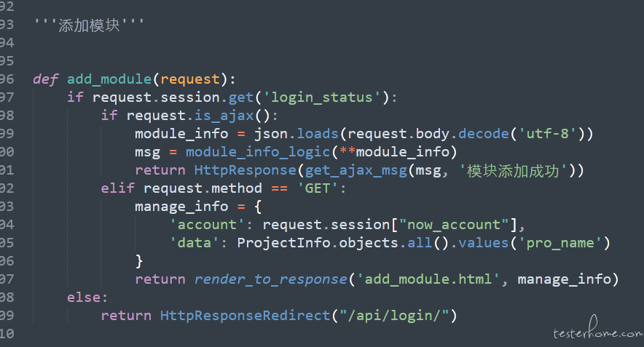The height and width of the screenshot is (347, 644).
Task: Click module_info_logic function call
Action: coord(258,152)
